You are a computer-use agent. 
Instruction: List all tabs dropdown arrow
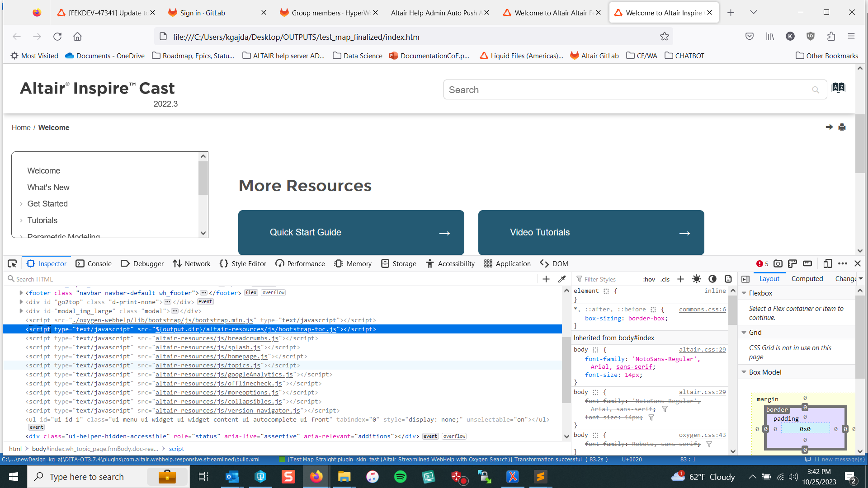coord(753,13)
